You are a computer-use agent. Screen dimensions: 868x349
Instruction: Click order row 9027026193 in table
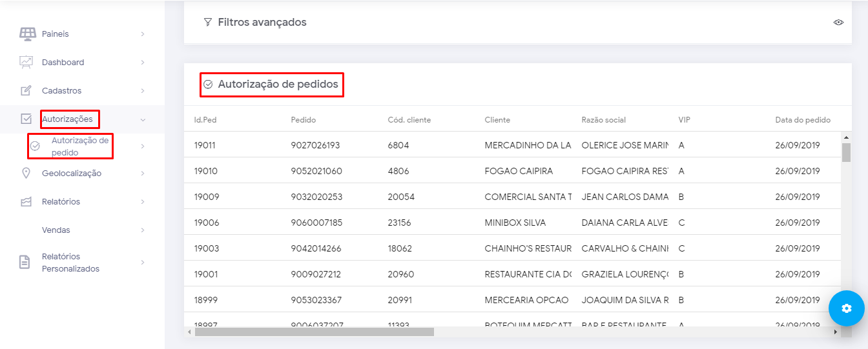[x=316, y=145]
